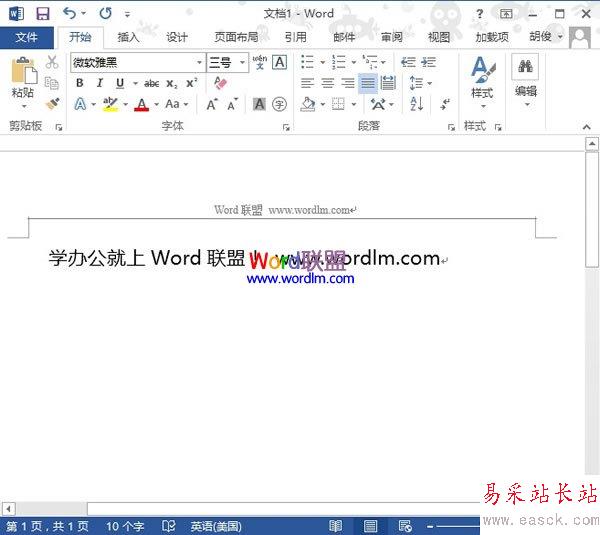Image resolution: width=600 pixels, height=535 pixels.
Task: Select justify alignment
Action: click(368, 83)
